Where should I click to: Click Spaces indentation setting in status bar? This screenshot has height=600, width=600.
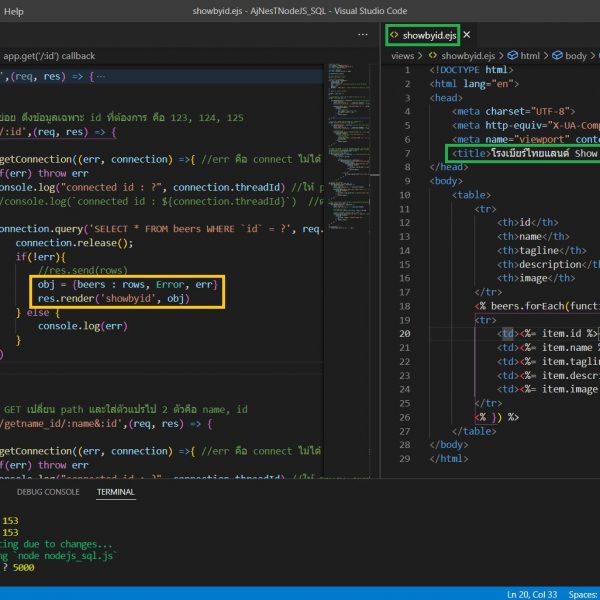coord(582,593)
